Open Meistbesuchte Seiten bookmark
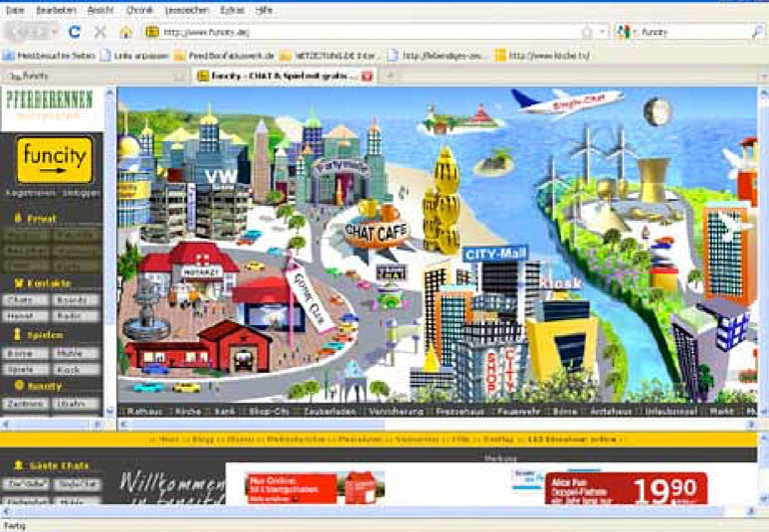 [x=49, y=56]
